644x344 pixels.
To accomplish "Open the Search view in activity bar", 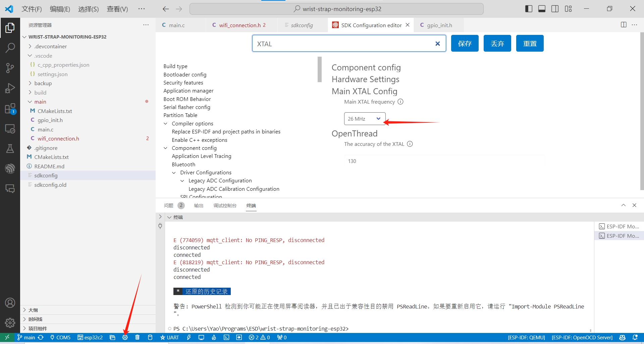I will (x=10, y=48).
